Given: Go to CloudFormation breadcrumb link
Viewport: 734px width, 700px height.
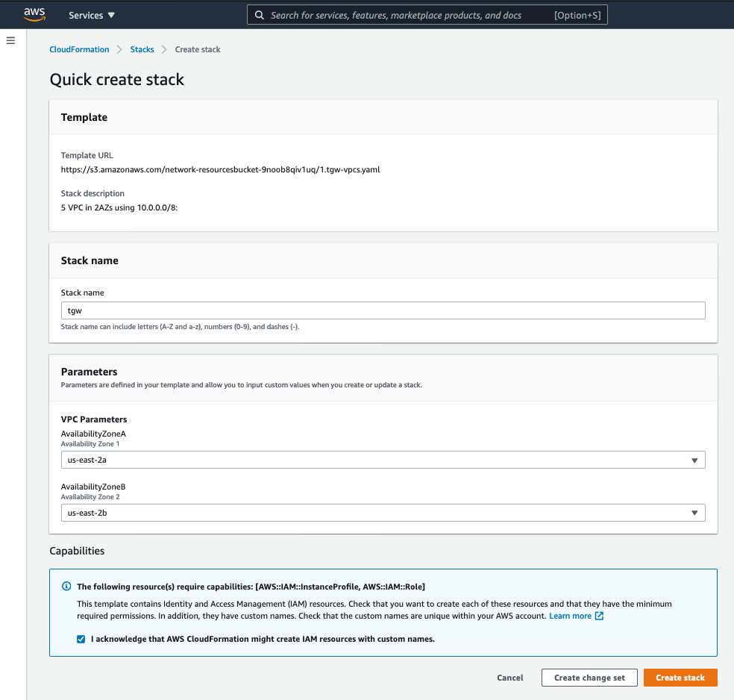Looking at the screenshot, I should click(79, 49).
